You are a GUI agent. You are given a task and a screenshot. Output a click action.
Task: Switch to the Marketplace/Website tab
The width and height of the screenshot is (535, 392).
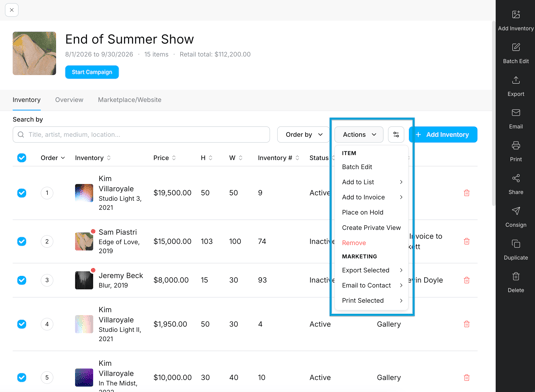129,100
